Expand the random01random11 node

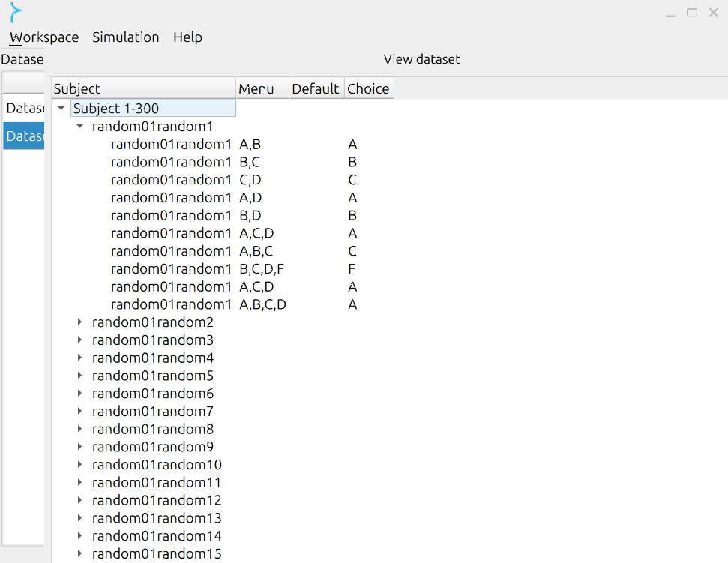click(x=80, y=482)
